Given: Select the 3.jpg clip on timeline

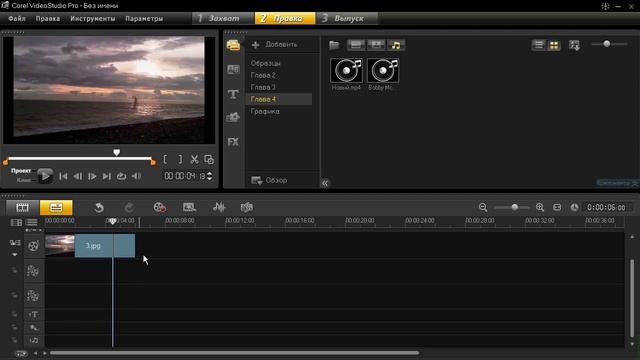Looking at the screenshot, I should click(105, 246).
